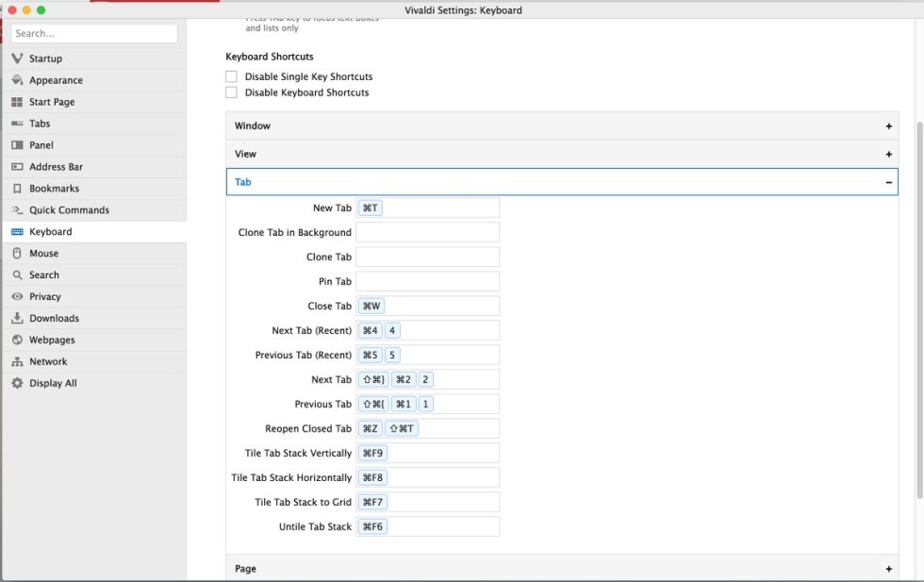Viewport: 924px width, 582px height.
Task: Click the Next Tab shortcut field
Action: click(428, 379)
